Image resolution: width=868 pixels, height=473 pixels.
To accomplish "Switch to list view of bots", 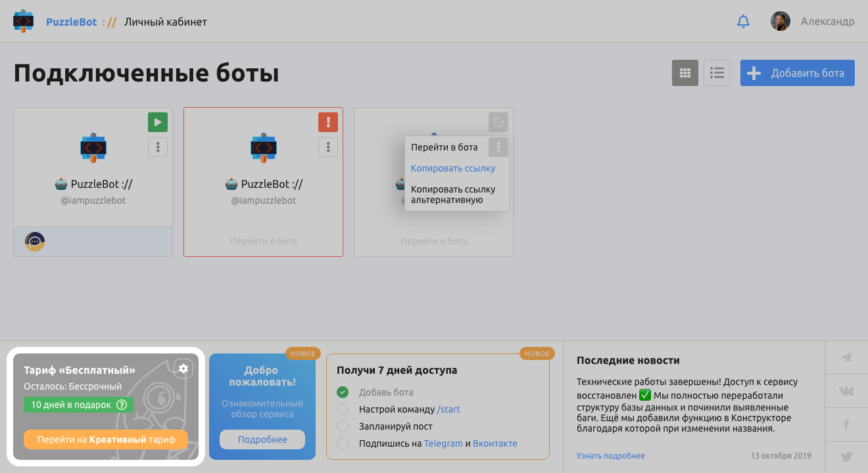I will click(x=717, y=73).
